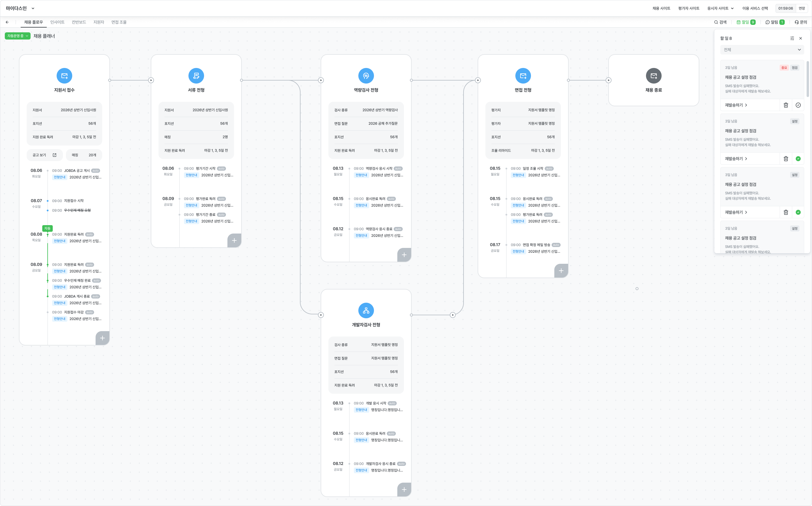Click the back arrow next to 채용 플로우 tab
Screen dimensions: 812x506
[7, 22]
